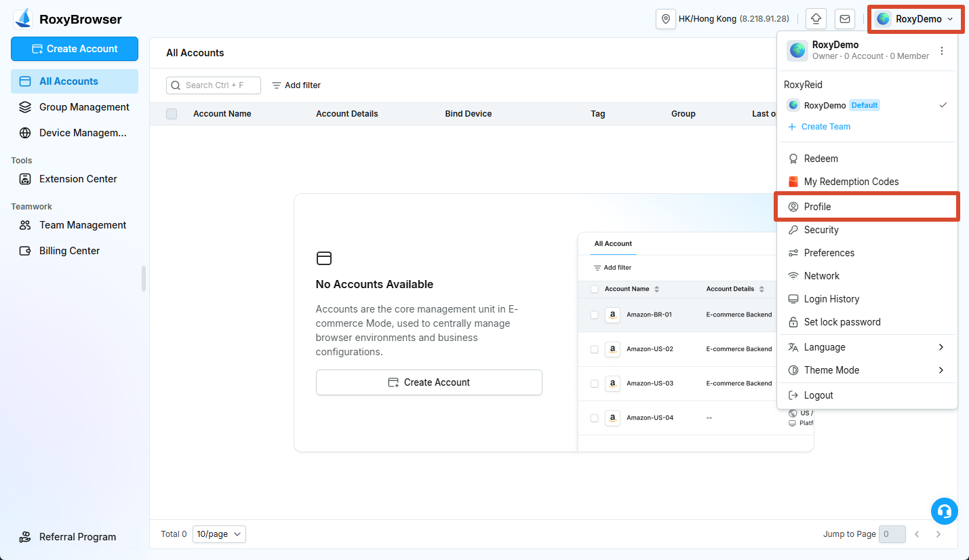View Login History
The width and height of the screenshot is (969, 560).
(x=867, y=299)
